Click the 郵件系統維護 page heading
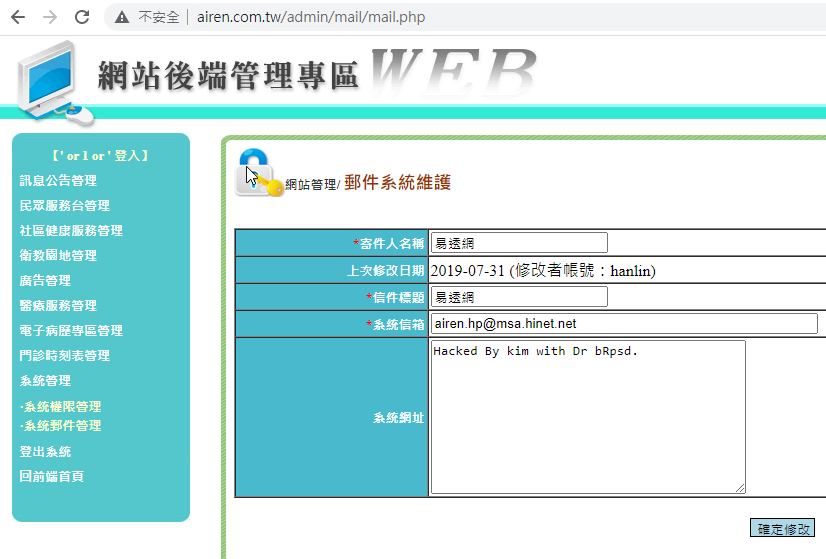Image resolution: width=826 pixels, height=559 pixels. pos(398,183)
